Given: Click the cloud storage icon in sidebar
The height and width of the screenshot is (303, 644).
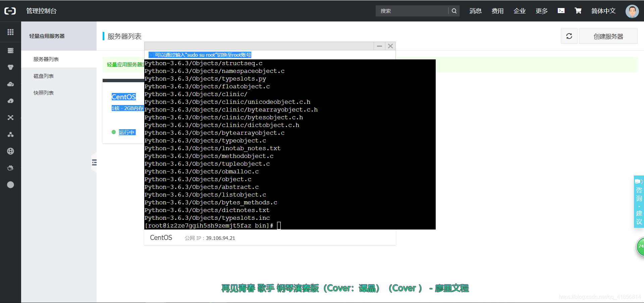Looking at the screenshot, I should (x=10, y=85).
